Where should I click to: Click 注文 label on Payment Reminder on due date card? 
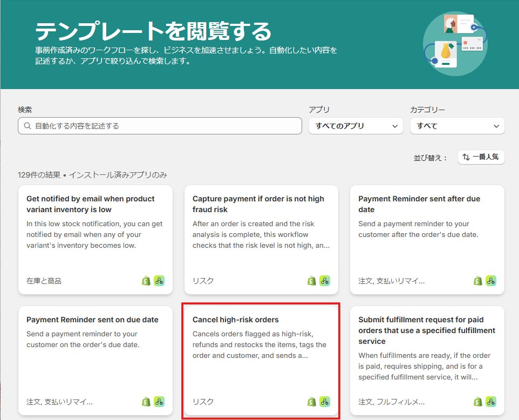click(59, 402)
